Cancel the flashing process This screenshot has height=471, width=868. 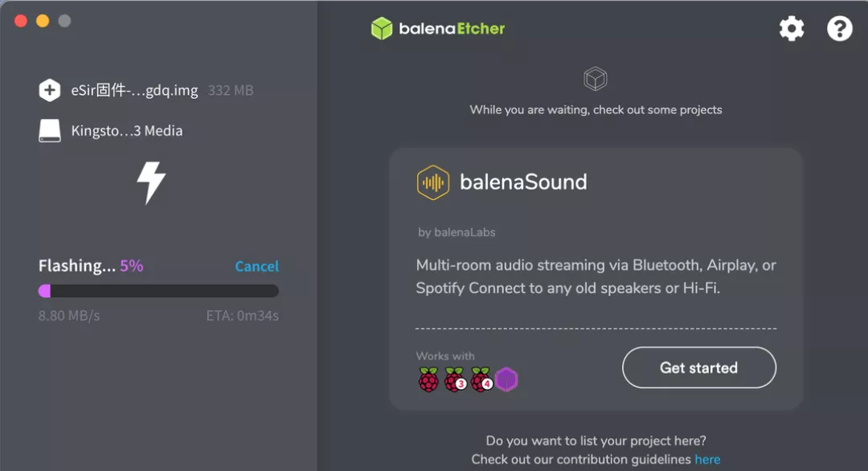click(x=257, y=266)
